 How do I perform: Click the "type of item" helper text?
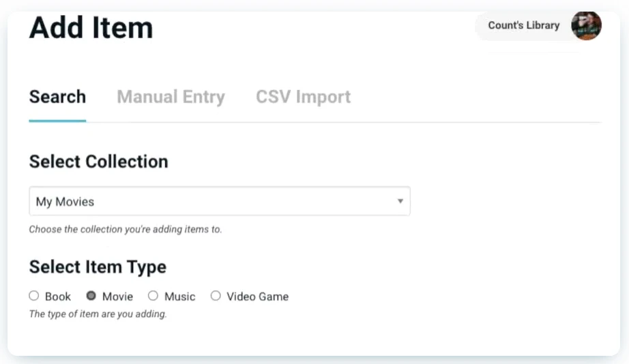click(98, 314)
